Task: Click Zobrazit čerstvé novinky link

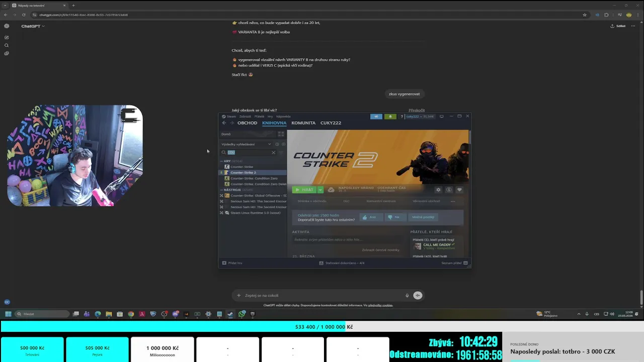Action: coord(380,250)
